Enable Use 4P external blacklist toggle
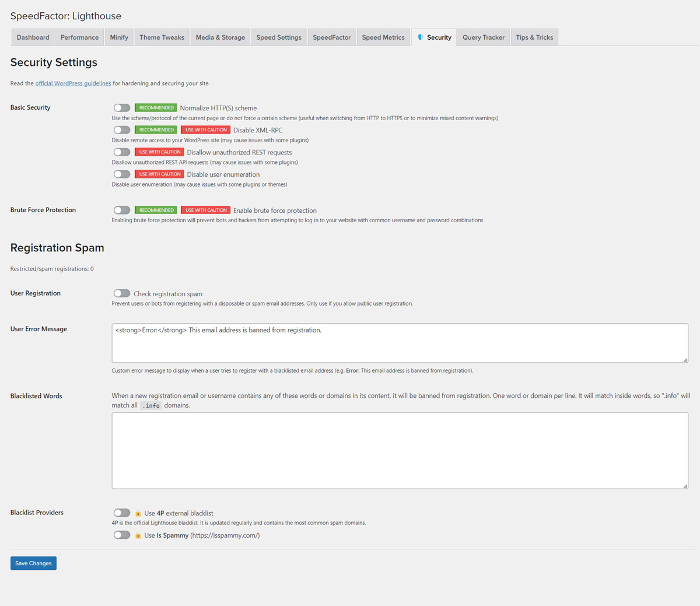 click(x=122, y=513)
